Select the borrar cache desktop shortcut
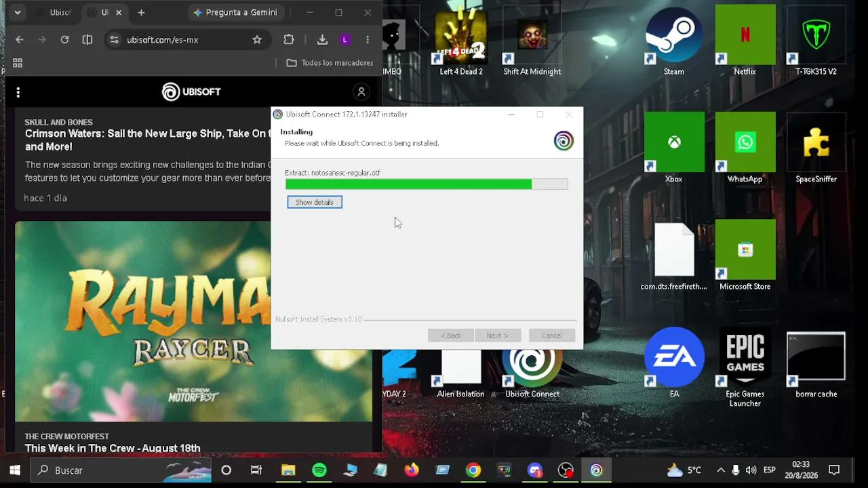Image resolution: width=868 pixels, height=488 pixels. (x=816, y=365)
